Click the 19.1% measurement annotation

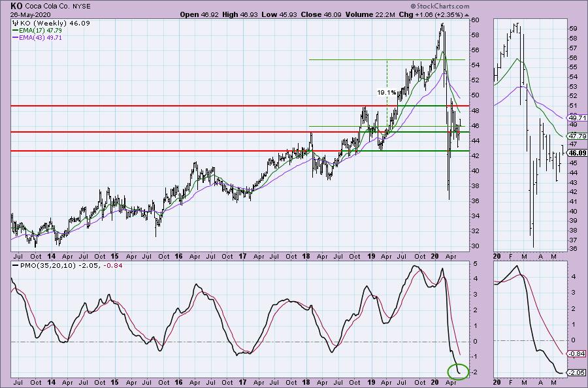coord(386,92)
